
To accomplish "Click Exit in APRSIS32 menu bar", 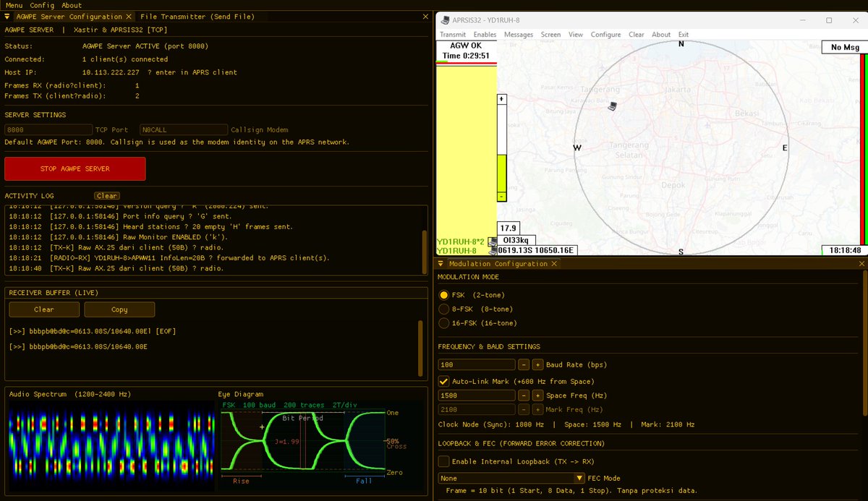I will (x=684, y=35).
